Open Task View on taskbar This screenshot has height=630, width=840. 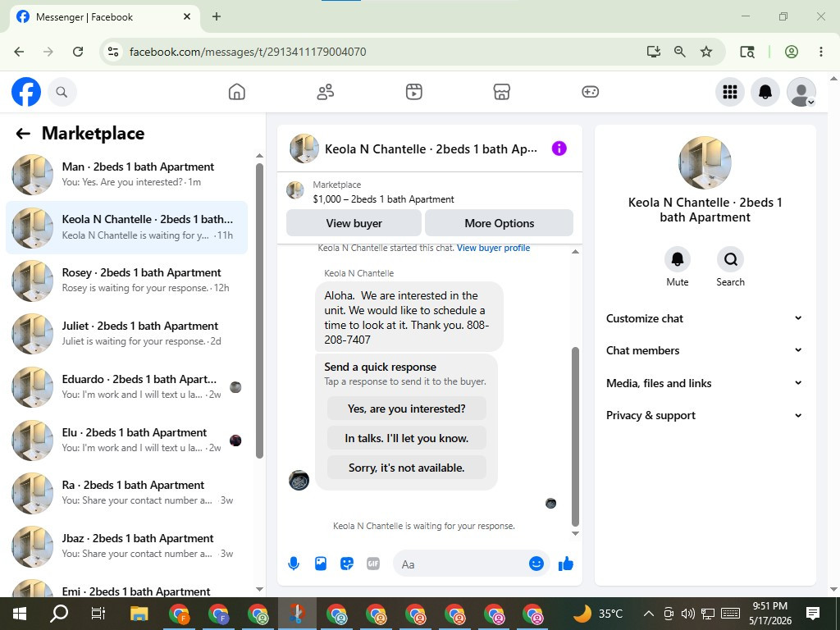pyautogui.click(x=98, y=614)
